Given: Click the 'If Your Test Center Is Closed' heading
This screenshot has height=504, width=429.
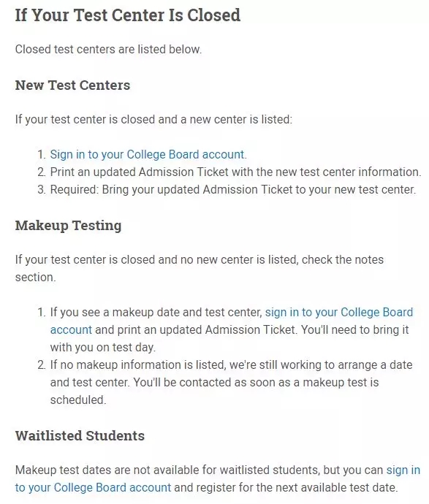Looking at the screenshot, I should [128, 15].
